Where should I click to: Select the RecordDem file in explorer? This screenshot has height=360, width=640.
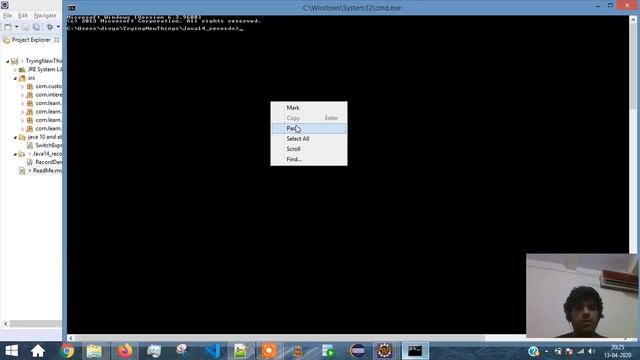(49, 162)
